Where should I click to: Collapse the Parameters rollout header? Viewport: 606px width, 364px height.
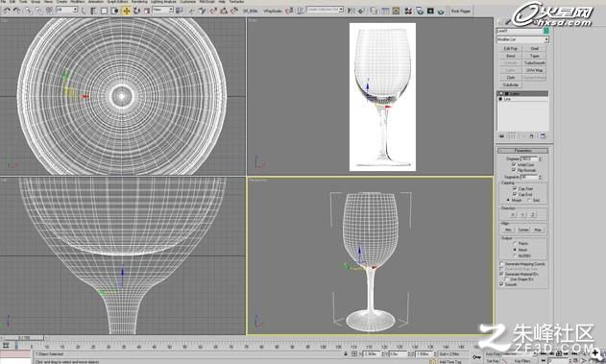522,151
